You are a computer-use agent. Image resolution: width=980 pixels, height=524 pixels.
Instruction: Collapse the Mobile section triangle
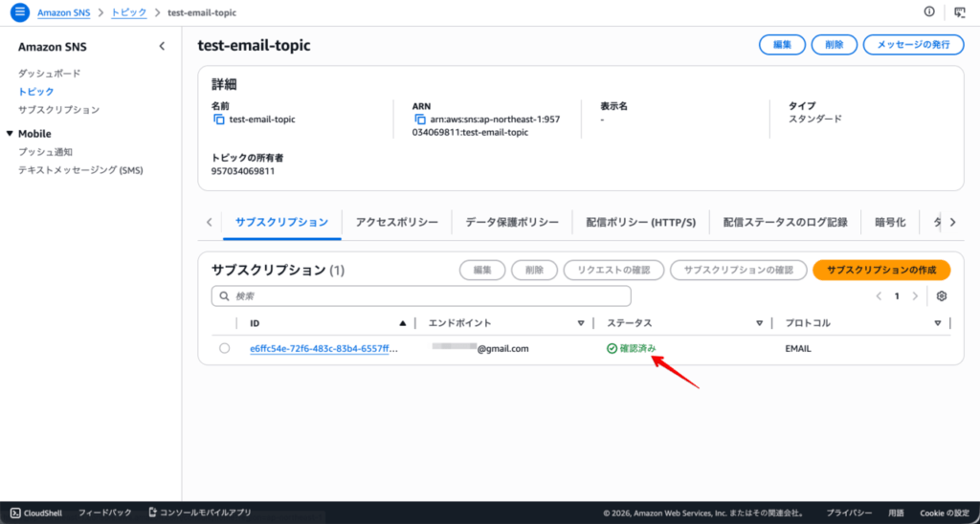pos(10,134)
